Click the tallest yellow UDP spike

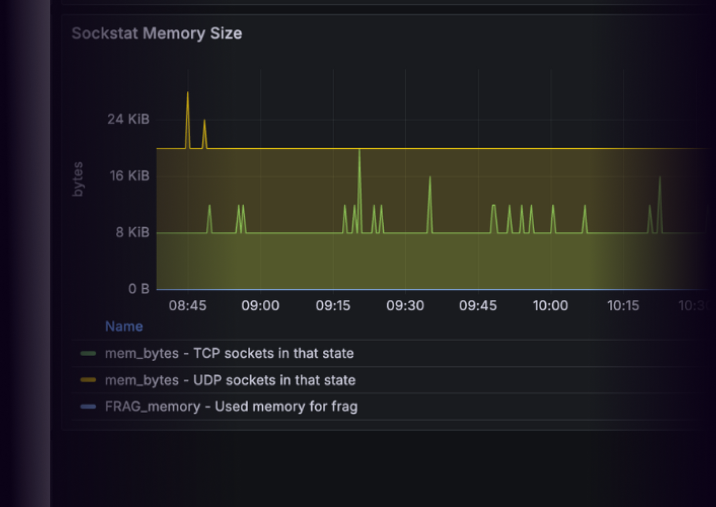click(x=187, y=95)
